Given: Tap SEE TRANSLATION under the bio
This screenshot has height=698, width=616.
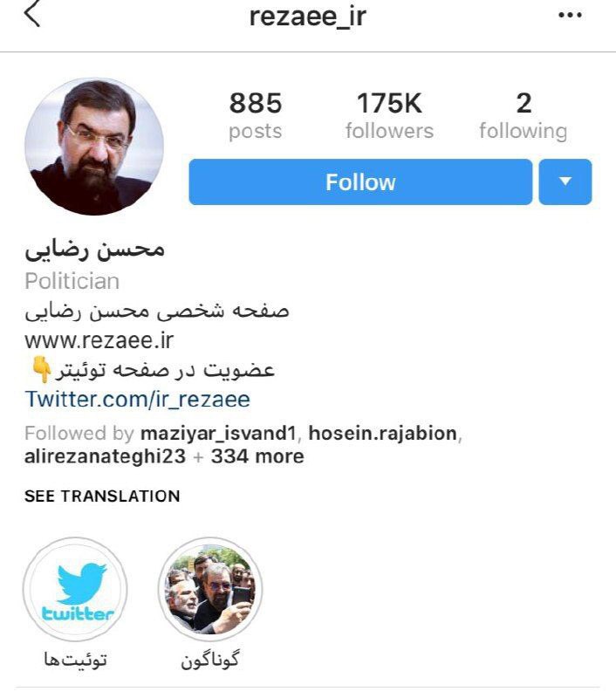Looking at the screenshot, I should 102,496.
